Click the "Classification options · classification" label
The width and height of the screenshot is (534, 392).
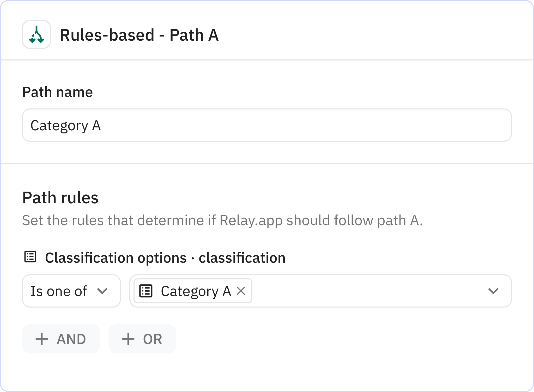point(165,258)
